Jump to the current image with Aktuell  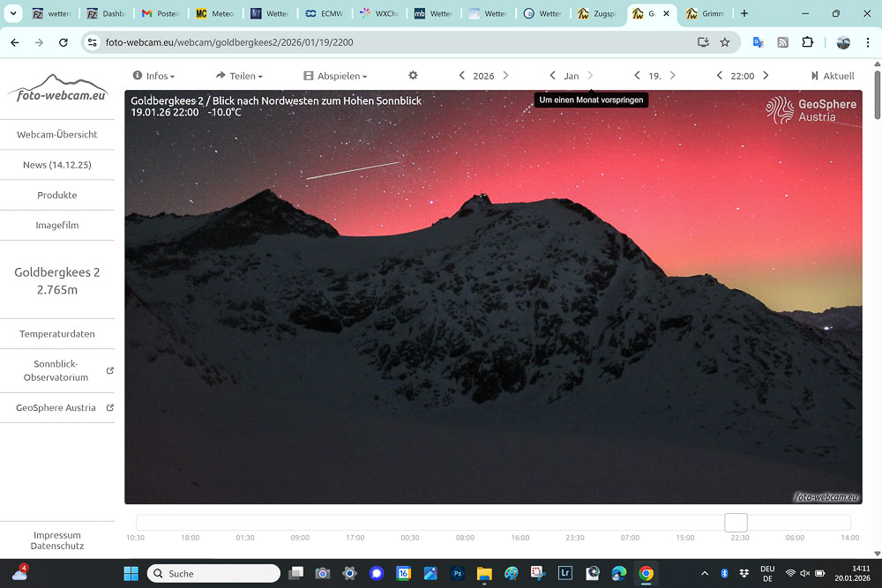point(832,76)
